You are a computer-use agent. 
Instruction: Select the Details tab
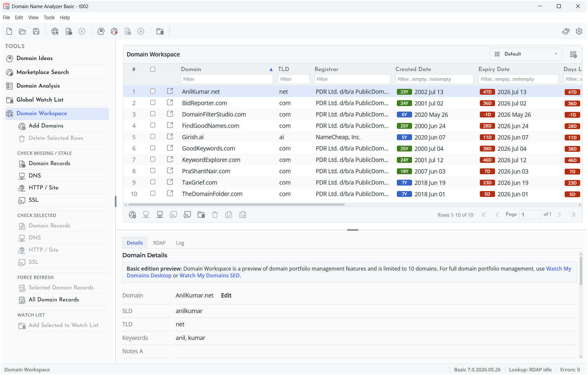(135, 243)
